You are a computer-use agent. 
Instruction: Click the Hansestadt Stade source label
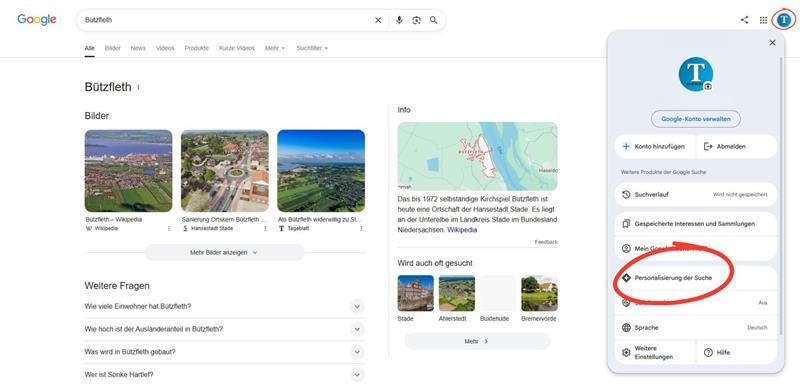coord(212,228)
